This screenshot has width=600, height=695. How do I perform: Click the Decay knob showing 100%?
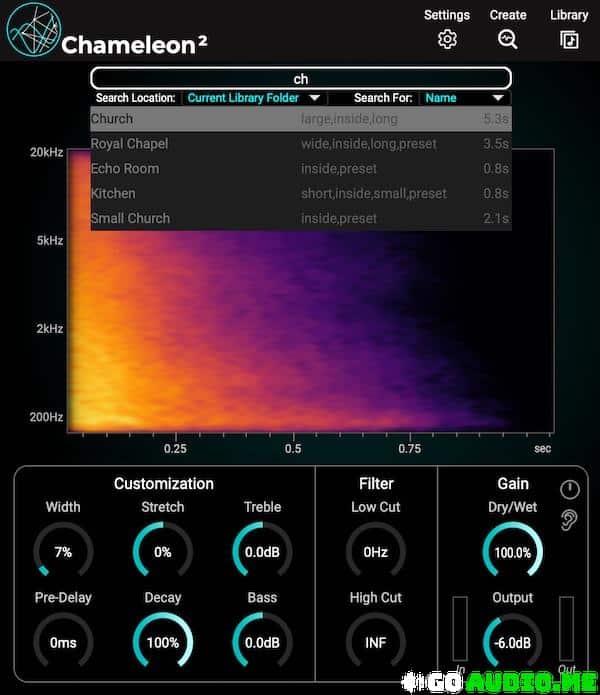coord(163,642)
